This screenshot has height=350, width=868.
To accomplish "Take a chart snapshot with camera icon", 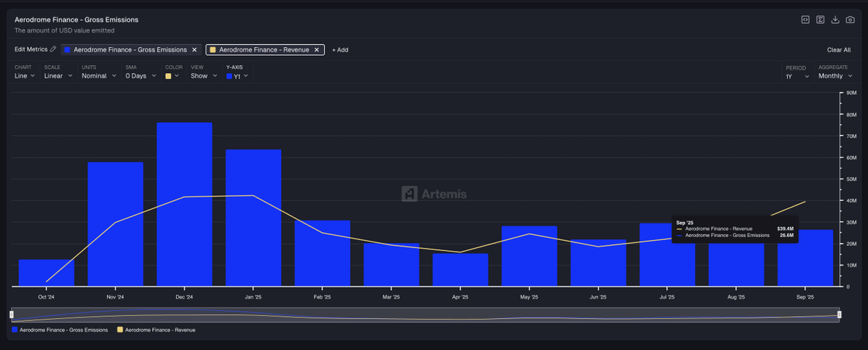I will pos(850,20).
